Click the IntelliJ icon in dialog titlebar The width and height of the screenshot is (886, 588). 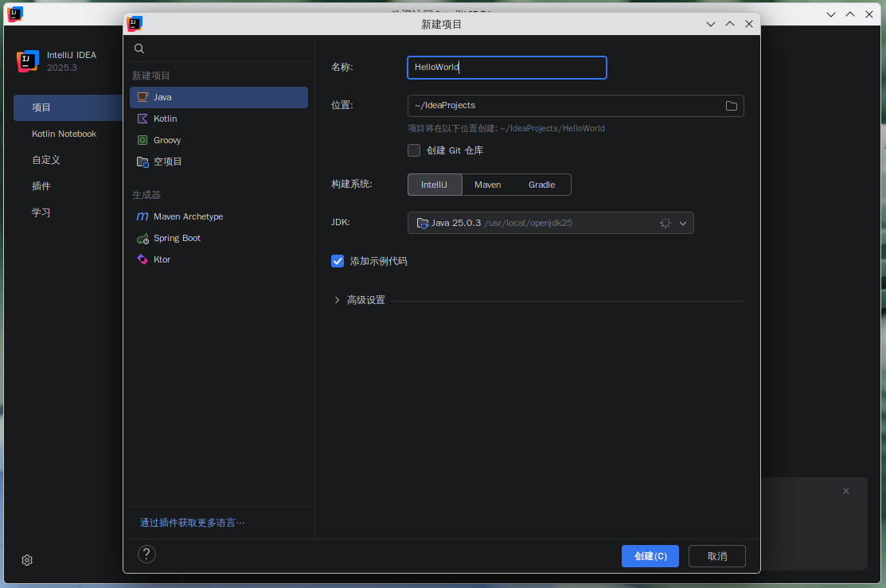135,24
